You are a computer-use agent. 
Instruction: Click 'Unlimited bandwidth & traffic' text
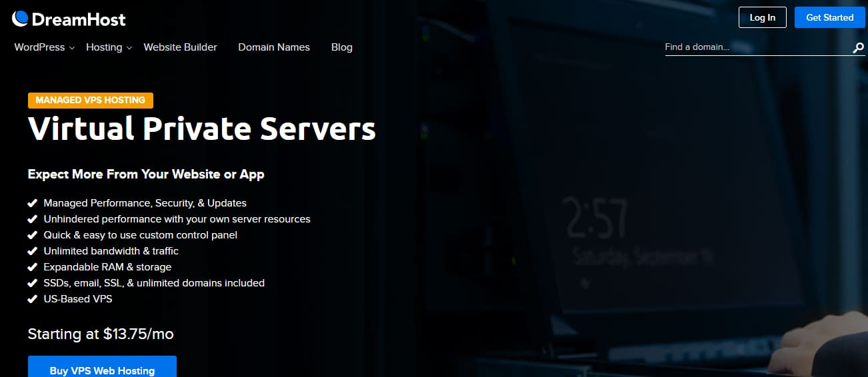[x=111, y=251]
